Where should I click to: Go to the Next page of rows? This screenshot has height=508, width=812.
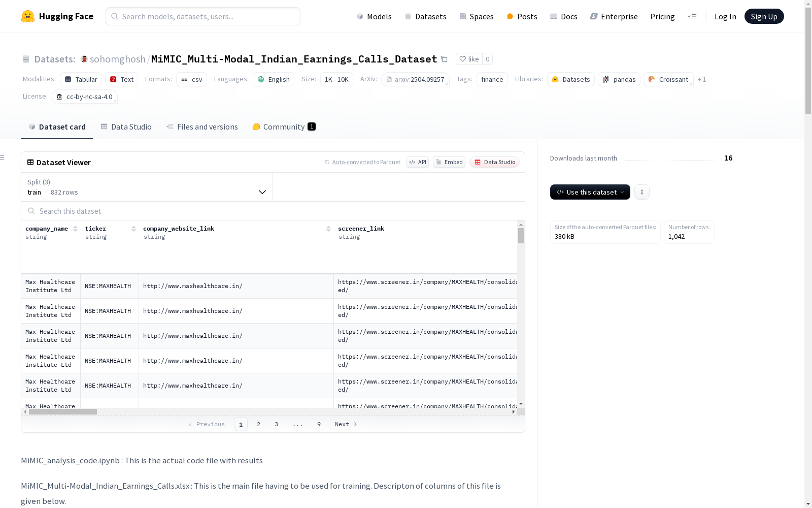[x=346, y=424]
